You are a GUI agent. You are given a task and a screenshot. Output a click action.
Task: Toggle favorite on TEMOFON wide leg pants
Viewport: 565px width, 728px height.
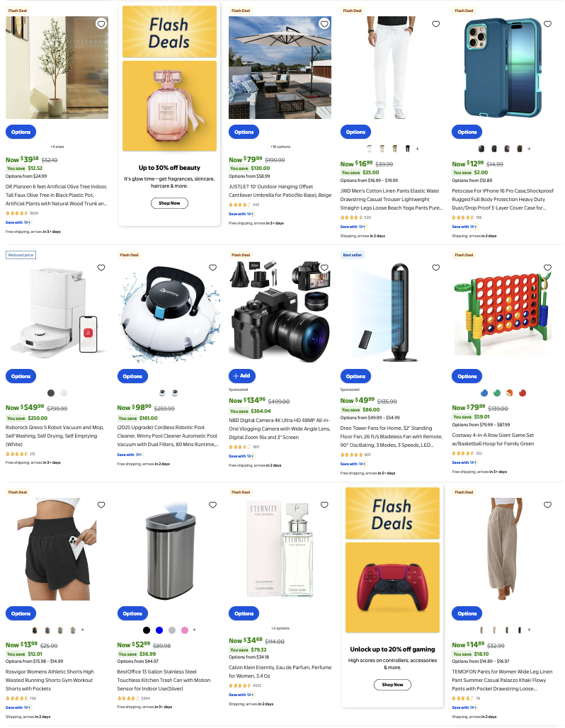pyautogui.click(x=548, y=505)
